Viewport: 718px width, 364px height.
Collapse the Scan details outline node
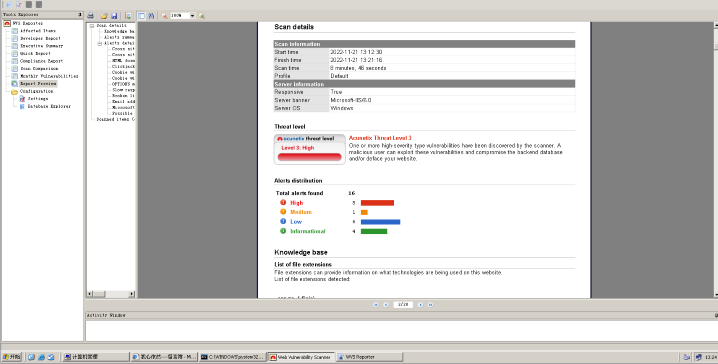tap(92, 26)
